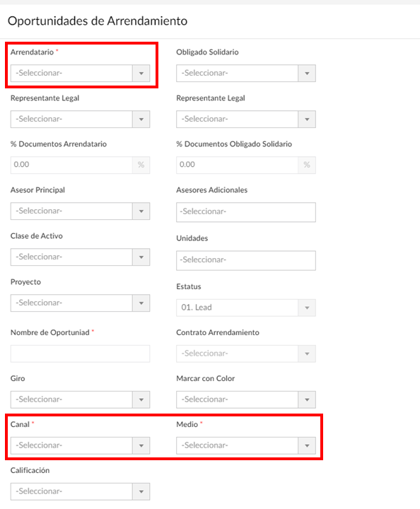Open left Representante Legal dropdown

[x=80, y=119]
